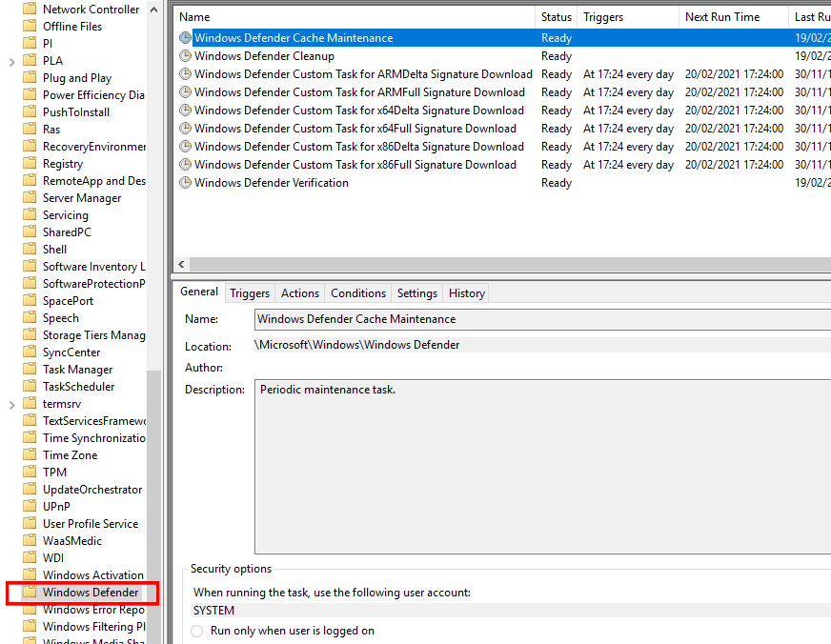Image resolution: width=831 pixels, height=644 pixels.
Task: Sort tasks by Name column header
Action: click(x=354, y=17)
